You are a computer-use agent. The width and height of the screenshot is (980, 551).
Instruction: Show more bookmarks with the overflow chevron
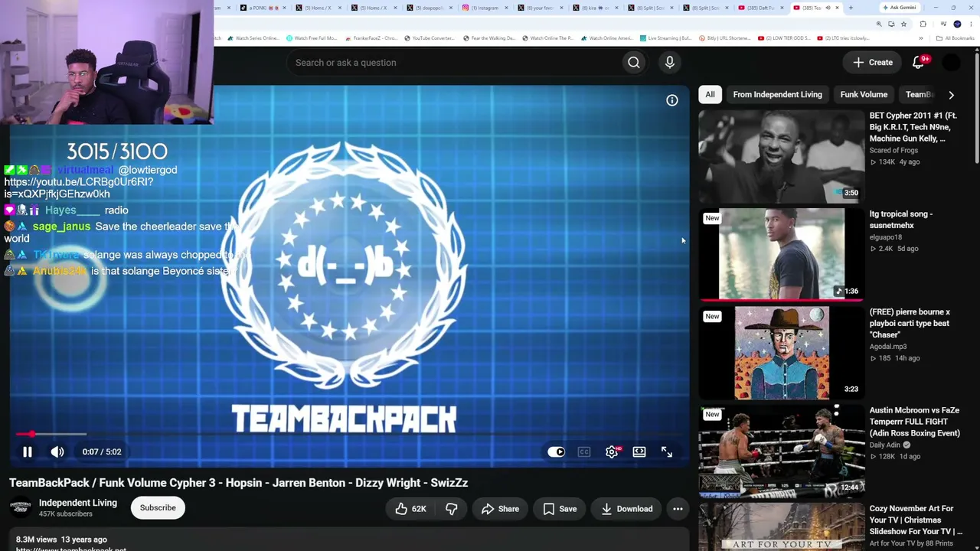tap(921, 38)
